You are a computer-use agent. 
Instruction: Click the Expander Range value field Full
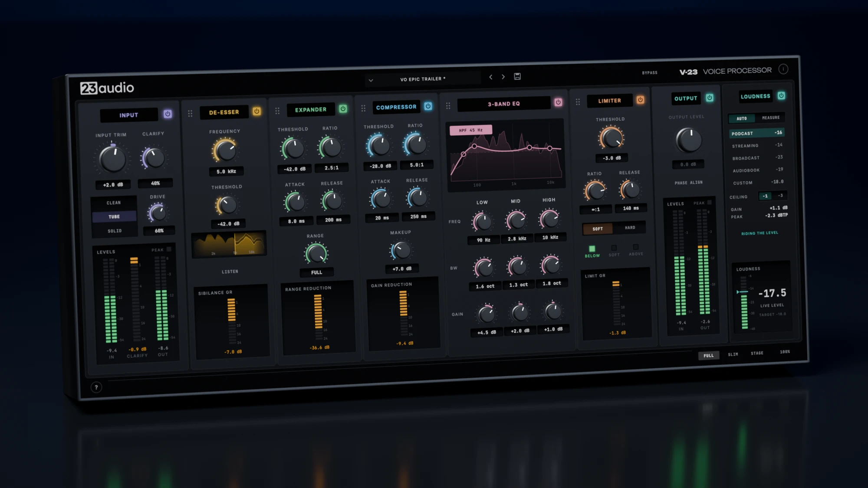[x=316, y=272]
